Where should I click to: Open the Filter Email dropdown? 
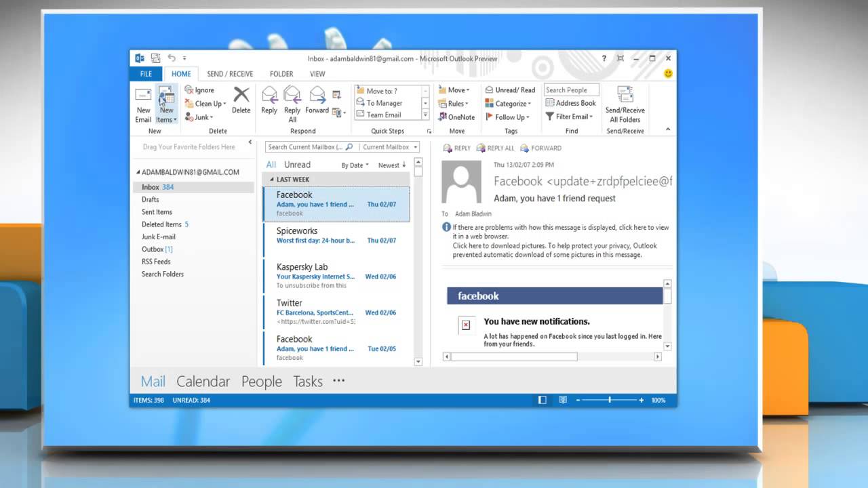click(x=569, y=117)
